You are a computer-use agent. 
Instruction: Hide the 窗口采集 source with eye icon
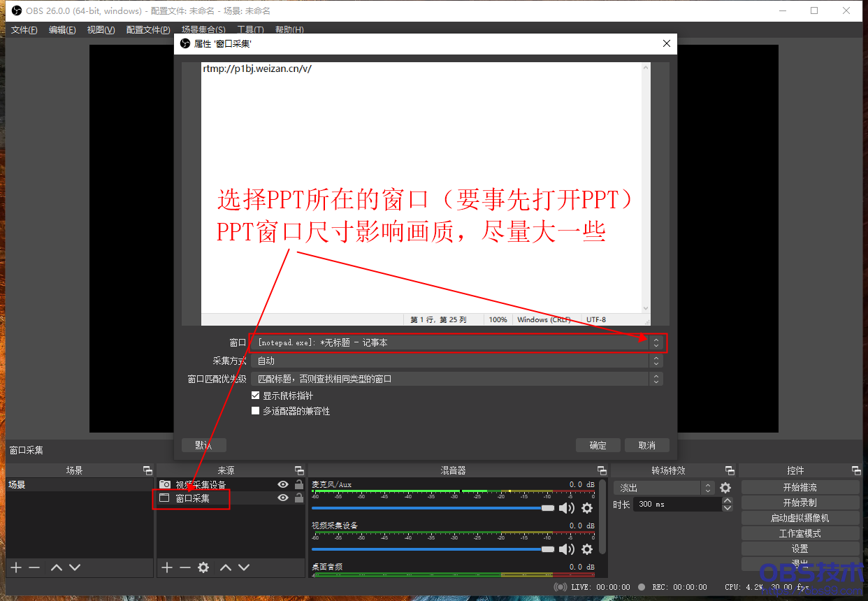pos(283,498)
